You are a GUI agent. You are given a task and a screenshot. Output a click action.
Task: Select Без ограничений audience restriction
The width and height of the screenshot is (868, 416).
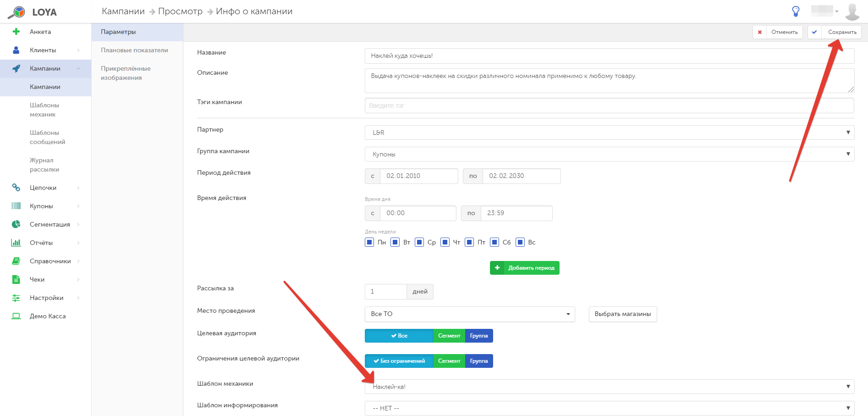pyautogui.click(x=399, y=361)
